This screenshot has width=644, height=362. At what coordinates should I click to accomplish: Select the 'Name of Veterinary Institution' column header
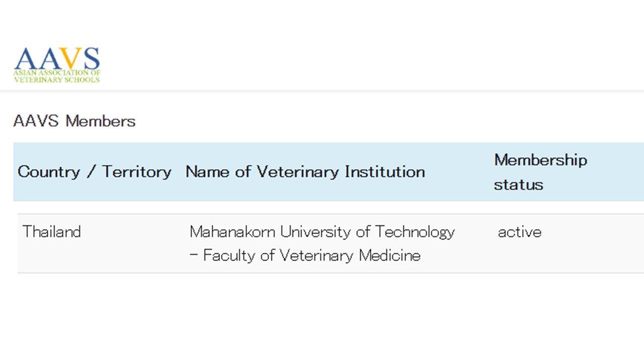click(x=305, y=172)
